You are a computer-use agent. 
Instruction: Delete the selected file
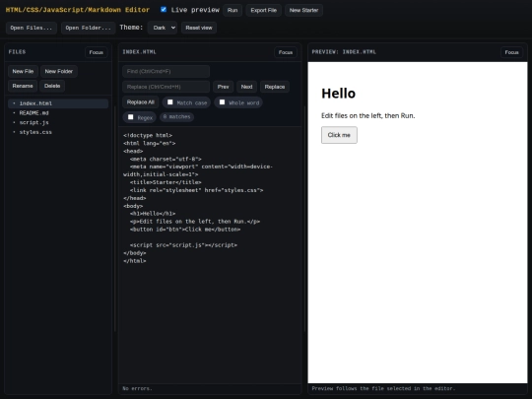[52, 86]
